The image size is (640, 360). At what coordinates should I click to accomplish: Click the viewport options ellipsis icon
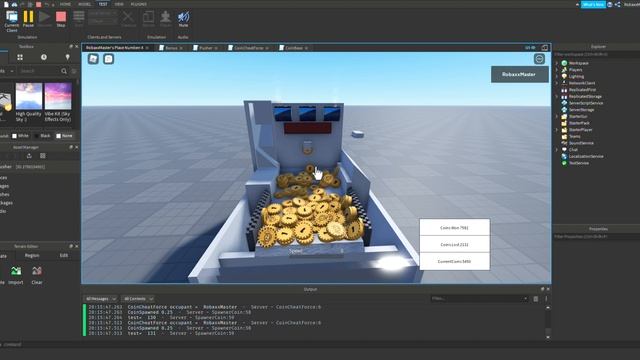[539, 59]
